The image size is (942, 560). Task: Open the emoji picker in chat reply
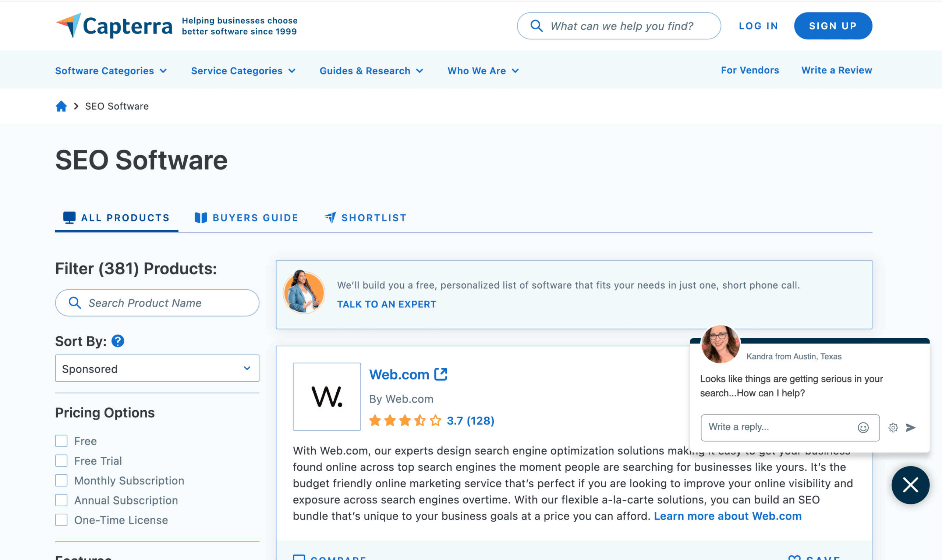click(x=863, y=428)
